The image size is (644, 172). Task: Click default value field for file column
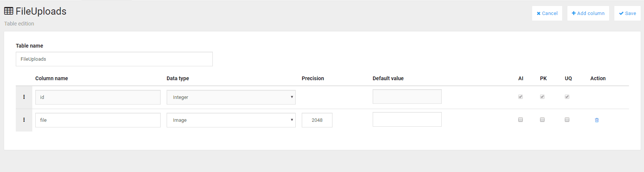tap(407, 120)
